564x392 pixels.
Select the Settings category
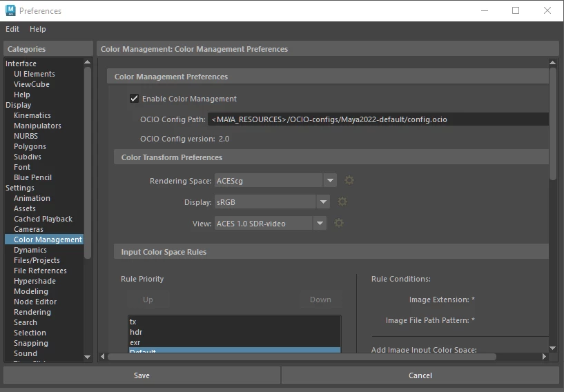pos(20,188)
